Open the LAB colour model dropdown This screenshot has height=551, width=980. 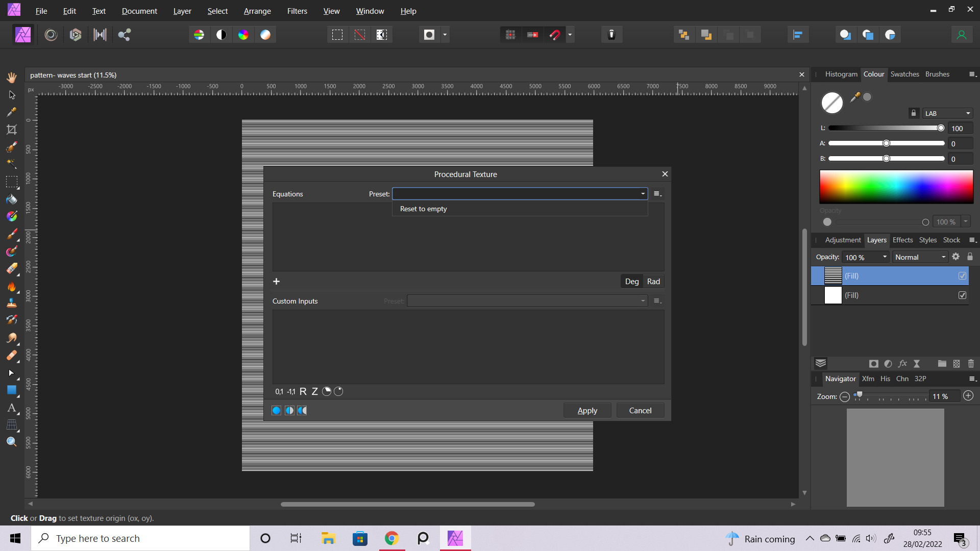(947, 113)
